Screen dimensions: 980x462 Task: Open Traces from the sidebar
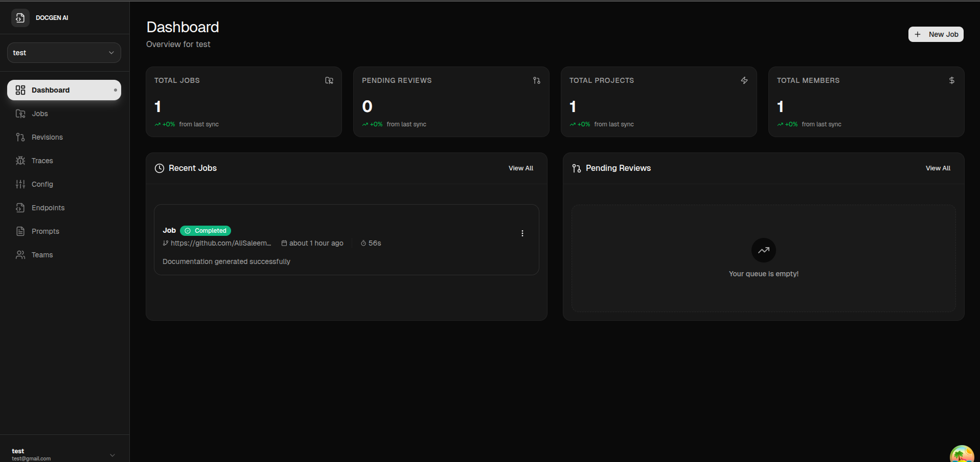point(64,161)
